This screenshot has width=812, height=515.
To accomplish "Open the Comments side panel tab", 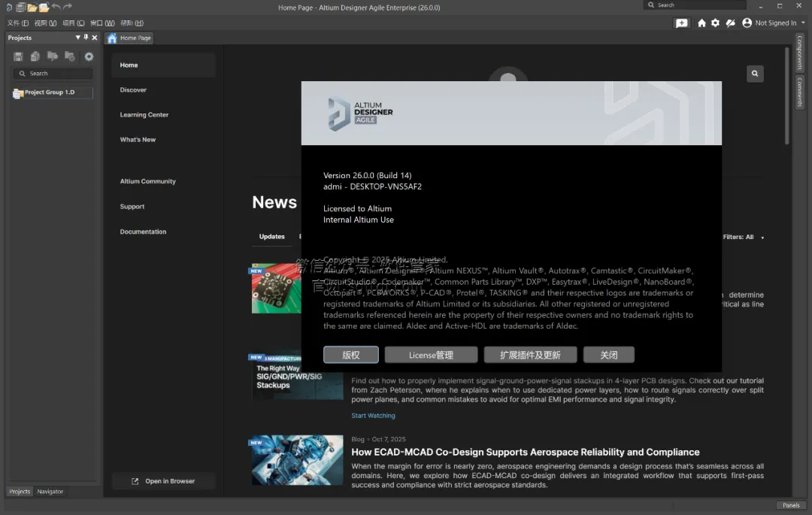I will tap(800, 92).
